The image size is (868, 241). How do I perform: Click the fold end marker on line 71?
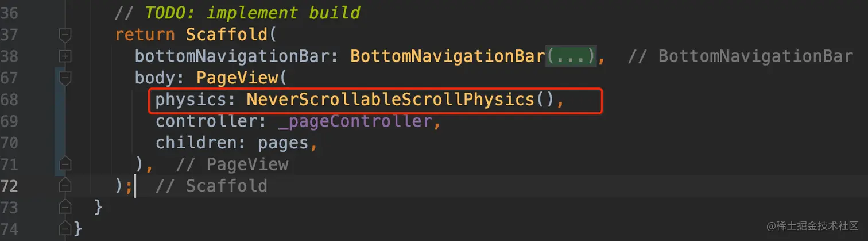pyautogui.click(x=65, y=164)
